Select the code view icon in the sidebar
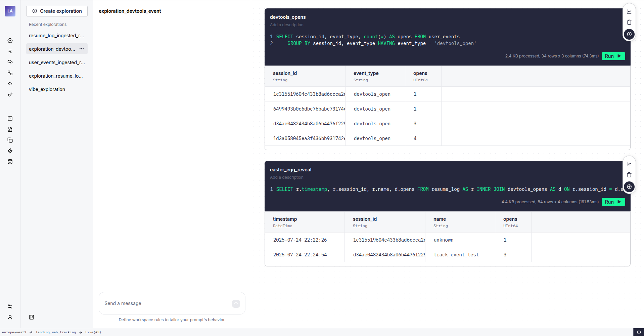 coord(10,84)
